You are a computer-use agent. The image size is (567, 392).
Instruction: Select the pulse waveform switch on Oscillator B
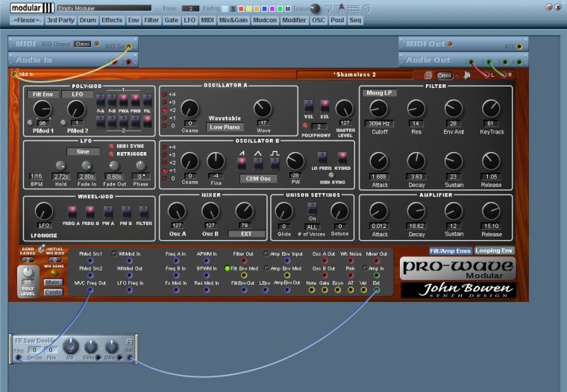275,164
